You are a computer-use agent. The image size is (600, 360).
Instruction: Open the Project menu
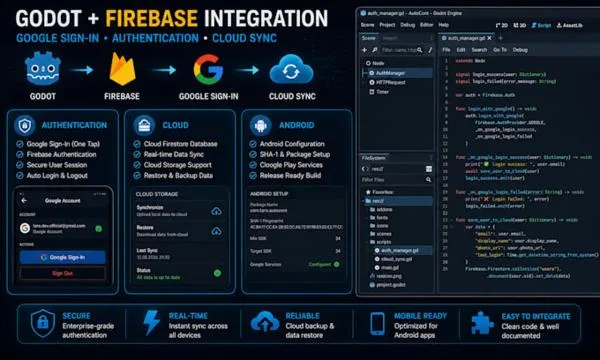pyautogui.click(x=387, y=25)
